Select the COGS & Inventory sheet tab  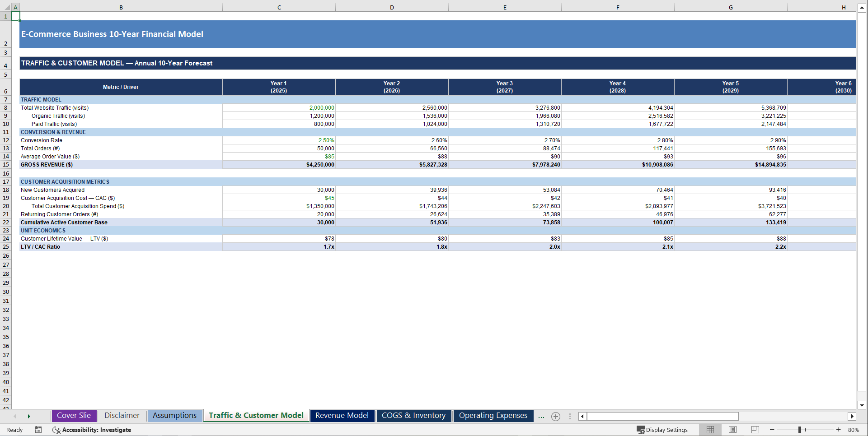coord(413,416)
